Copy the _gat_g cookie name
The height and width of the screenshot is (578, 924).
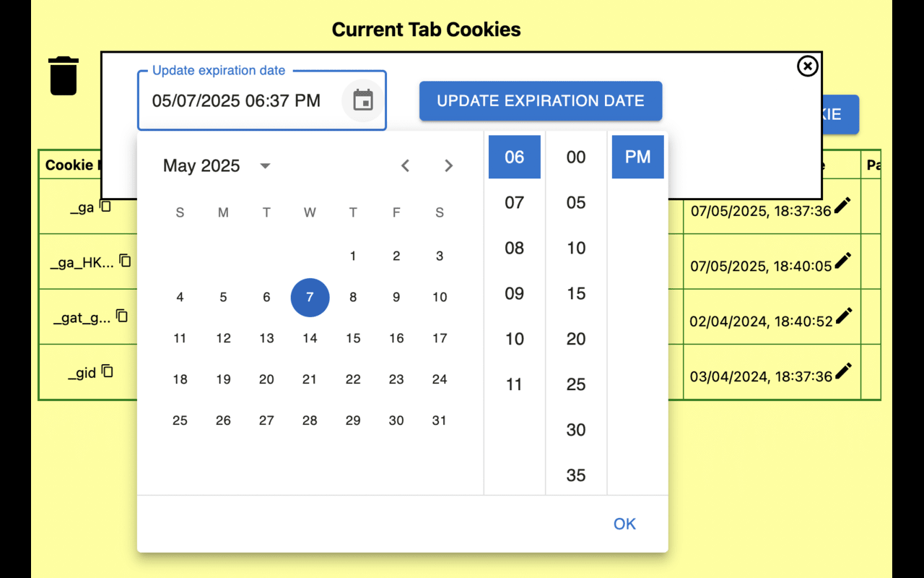click(x=121, y=314)
